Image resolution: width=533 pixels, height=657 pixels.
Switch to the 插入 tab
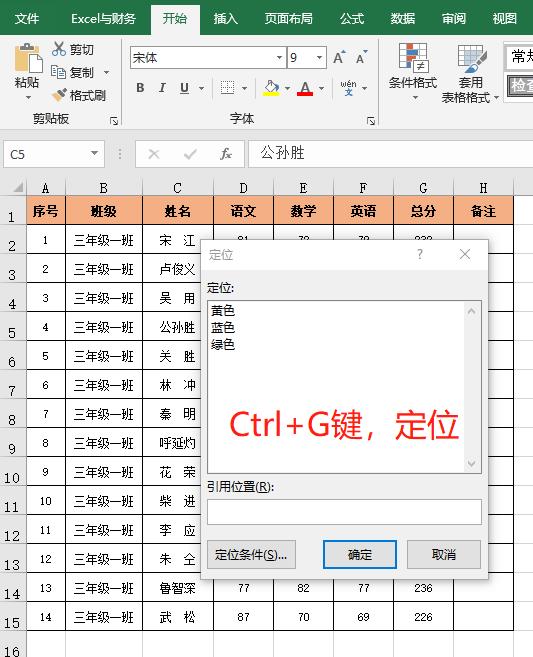[x=225, y=18]
